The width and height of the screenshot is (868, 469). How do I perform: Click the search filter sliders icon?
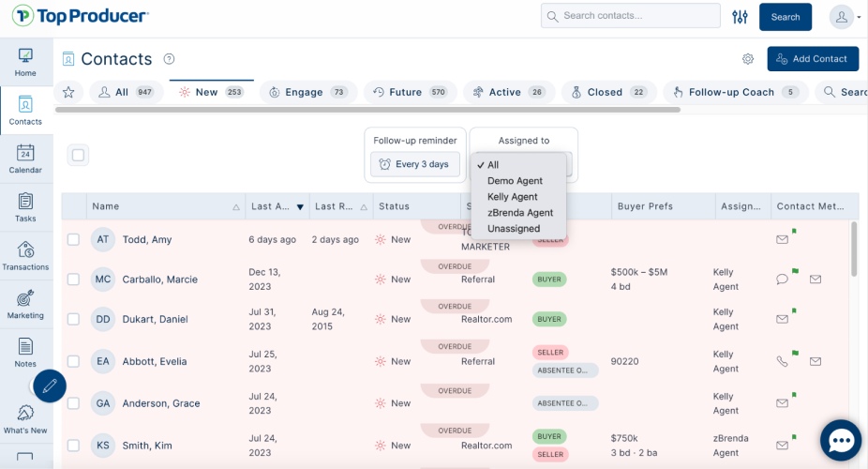[x=740, y=16]
